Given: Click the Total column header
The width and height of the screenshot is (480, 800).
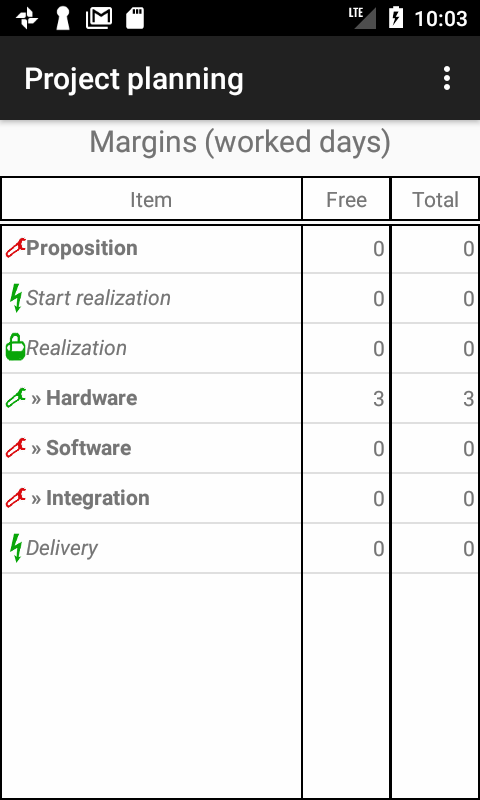Looking at the screenshot, I should coord(435,199).
